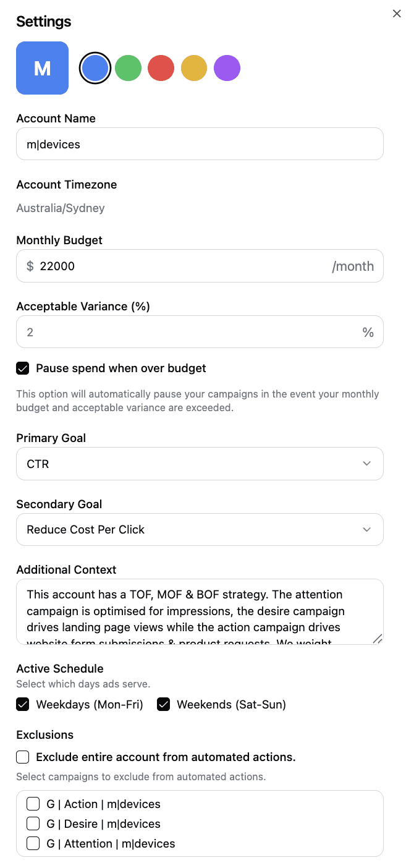
Task: Choose the green color swatch
Action: click(x=128, y=68)
